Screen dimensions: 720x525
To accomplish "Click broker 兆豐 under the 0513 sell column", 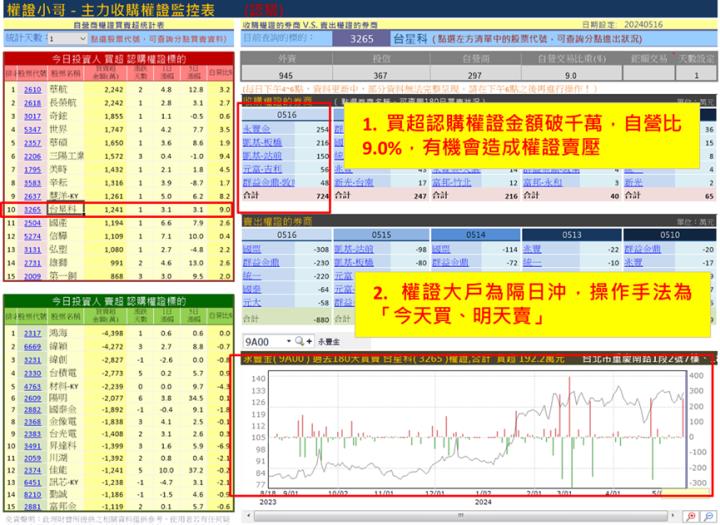I will point(532,249).
